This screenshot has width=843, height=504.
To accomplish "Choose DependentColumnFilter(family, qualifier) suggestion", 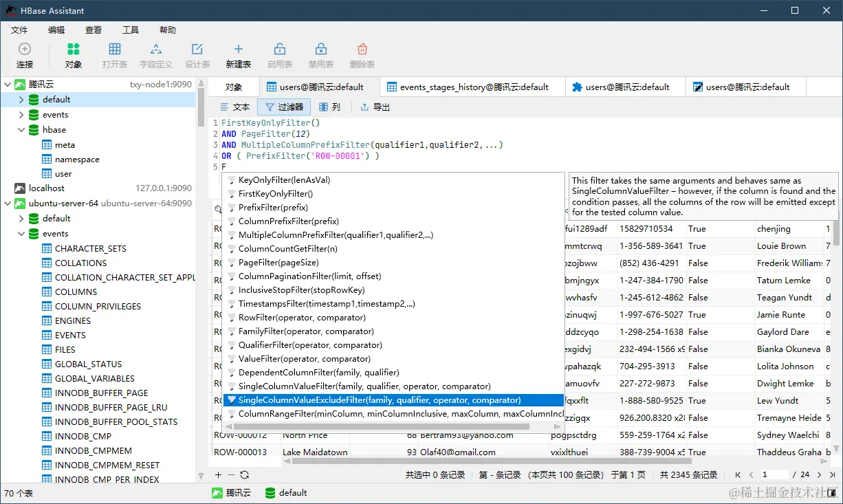I will tap(393, 373).
